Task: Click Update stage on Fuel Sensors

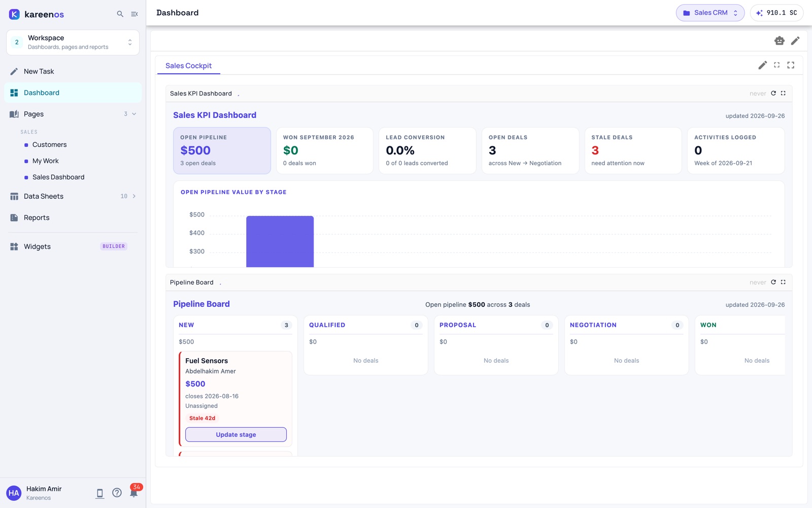Action: [x=236, y=435]
